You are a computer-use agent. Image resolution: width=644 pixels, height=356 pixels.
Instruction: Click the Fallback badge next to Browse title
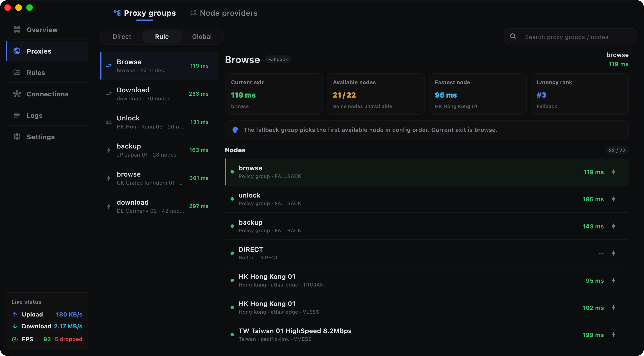[278, 59]
